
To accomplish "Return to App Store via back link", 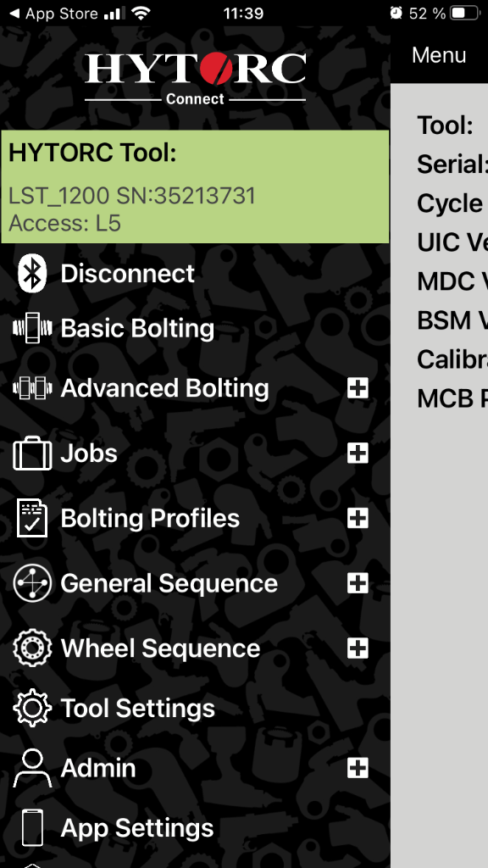I will click(54, 14).
